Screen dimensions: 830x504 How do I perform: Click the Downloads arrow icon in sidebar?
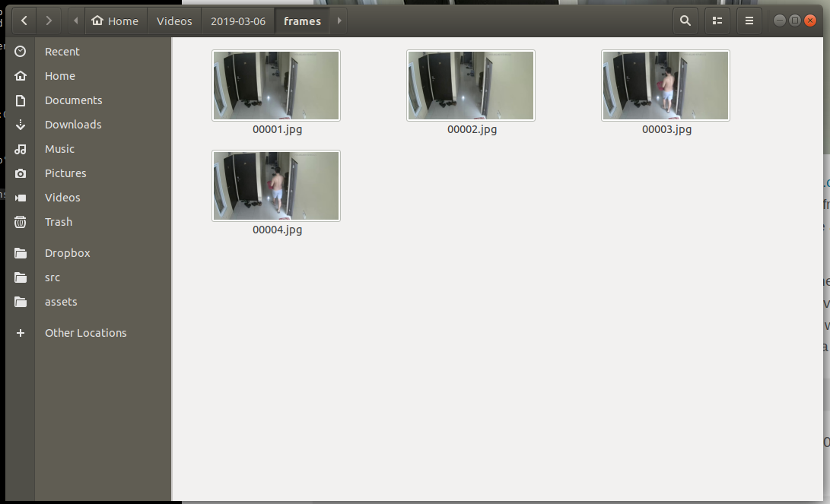[x=20, y=124]
